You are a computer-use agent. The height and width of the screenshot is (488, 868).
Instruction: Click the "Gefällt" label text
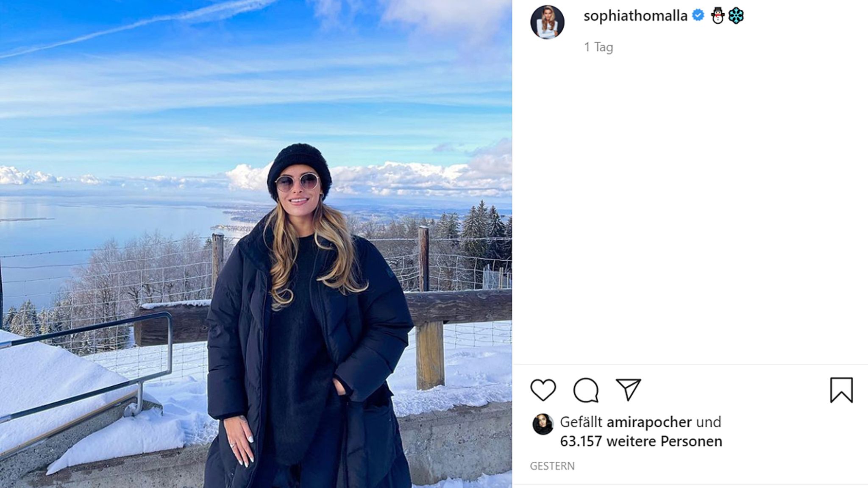tap(581, 422)
